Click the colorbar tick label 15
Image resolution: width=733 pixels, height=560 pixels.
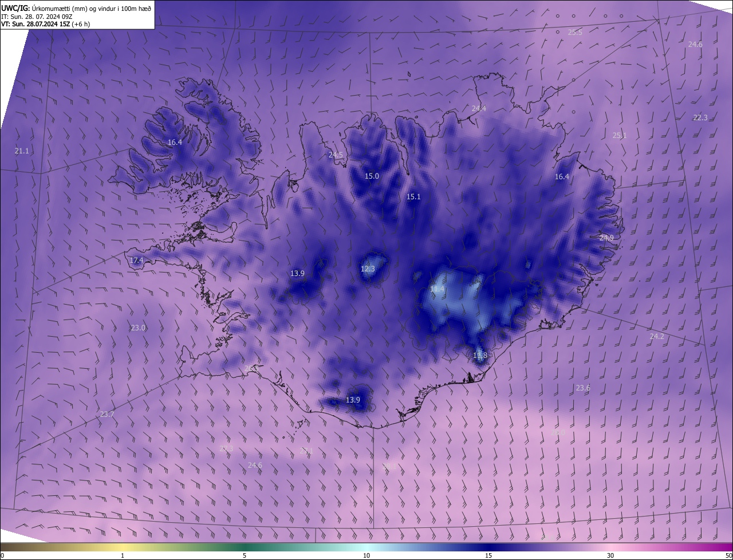tap(488, 555)
